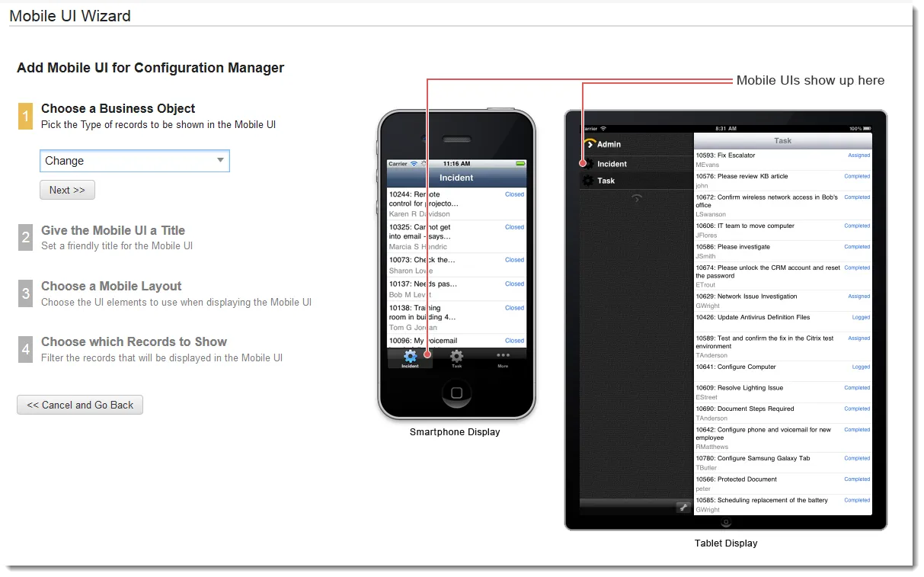Click the dropdown arrow next to Change
This screenshot has height=577, width=924.
tap(220, 161)
